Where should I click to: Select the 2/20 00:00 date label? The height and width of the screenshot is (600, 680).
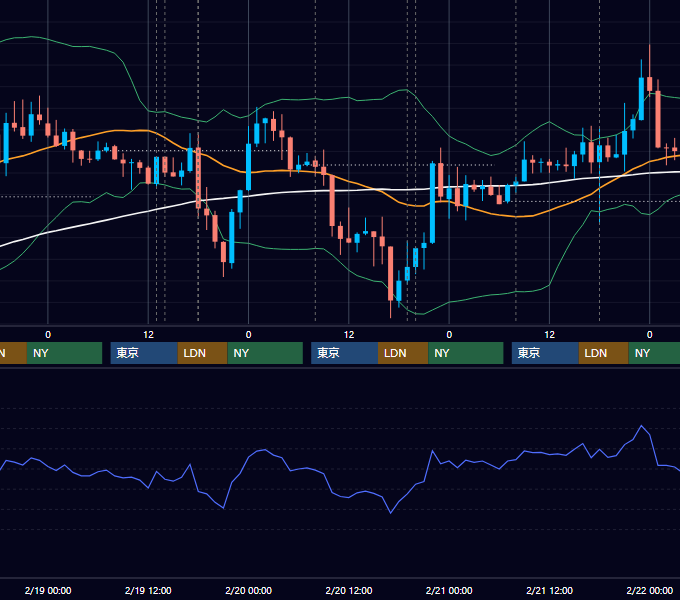(248, 590)
